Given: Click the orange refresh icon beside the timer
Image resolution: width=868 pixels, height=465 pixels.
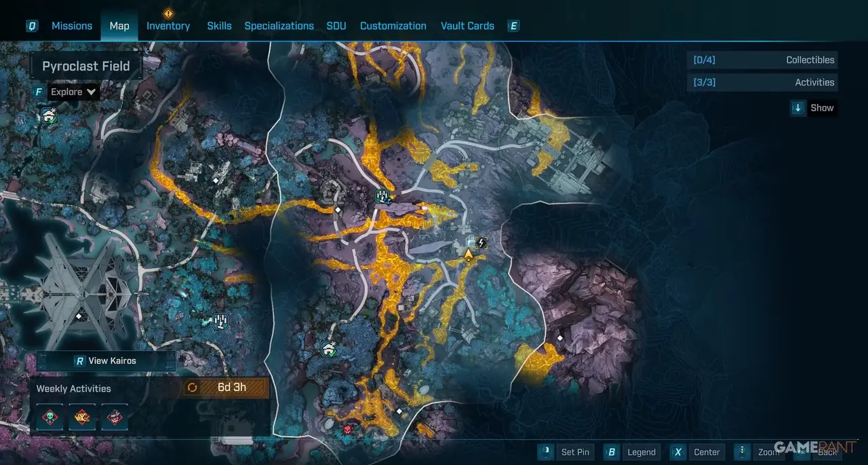Looking at the screenshot, I should click(193, 388).
